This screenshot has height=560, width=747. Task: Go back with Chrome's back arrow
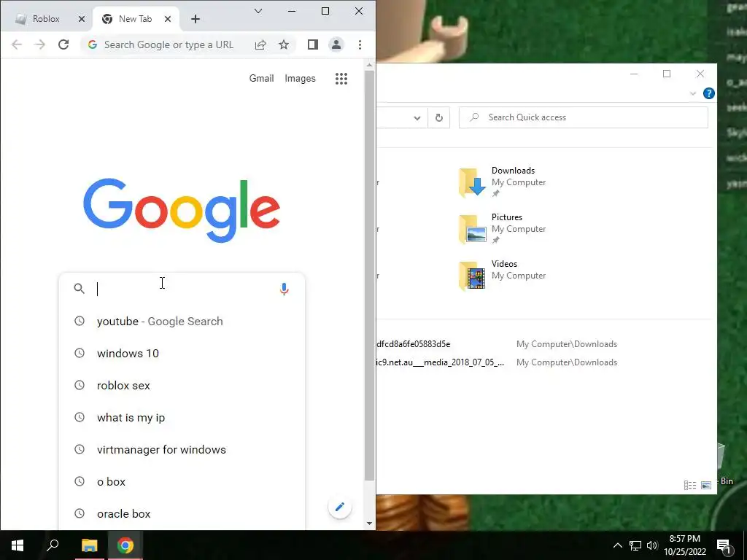pyautogui.click(x=17, y=44)
